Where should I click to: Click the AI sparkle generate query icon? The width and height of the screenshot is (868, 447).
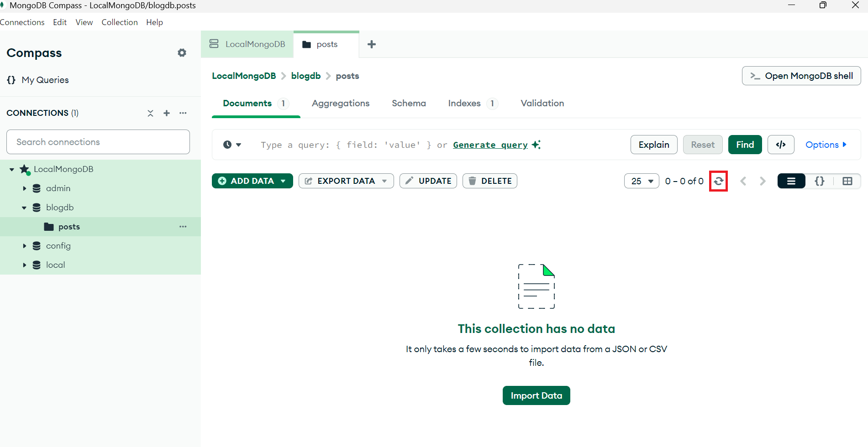click(x=536, y=145)
